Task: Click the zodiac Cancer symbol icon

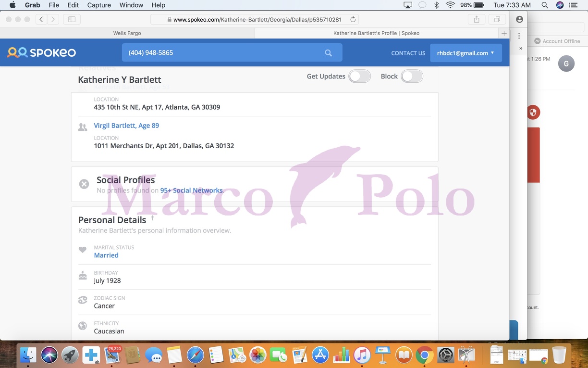Action: 83,300
